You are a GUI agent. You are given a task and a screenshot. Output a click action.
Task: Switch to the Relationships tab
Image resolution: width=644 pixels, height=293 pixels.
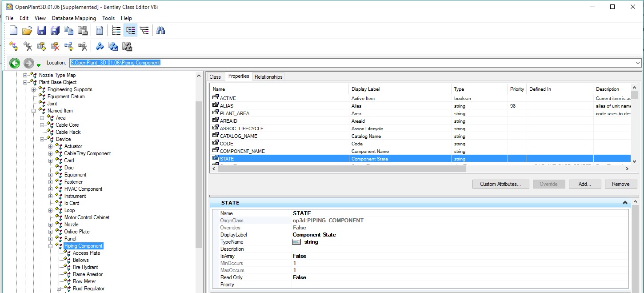tap(268, 77)
